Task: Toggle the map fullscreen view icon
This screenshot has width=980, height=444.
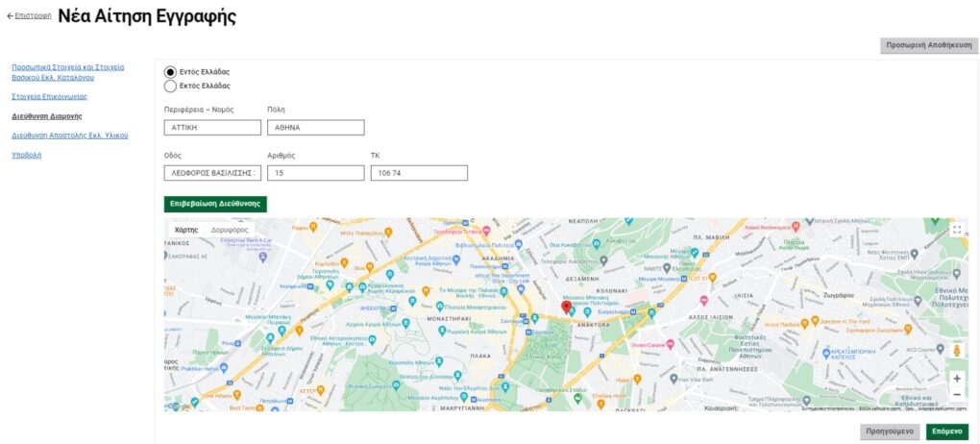Action: click(x=956, y=230)
